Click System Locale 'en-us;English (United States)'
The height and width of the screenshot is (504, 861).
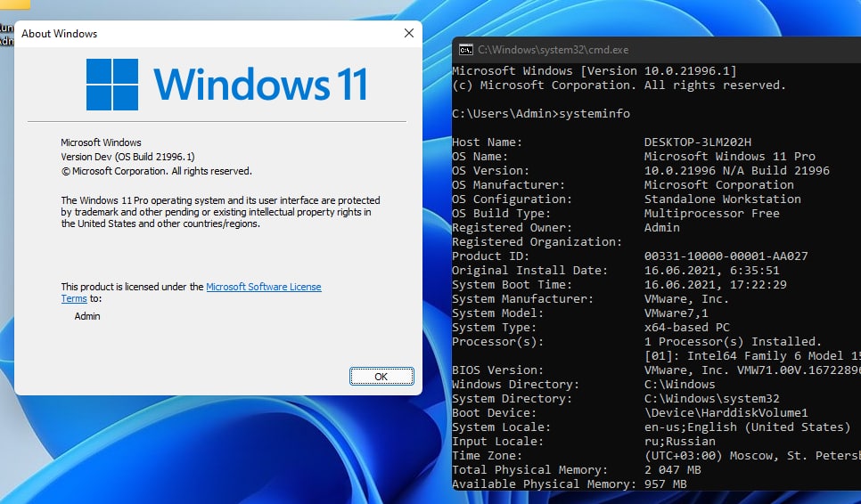tap(747, 427)
